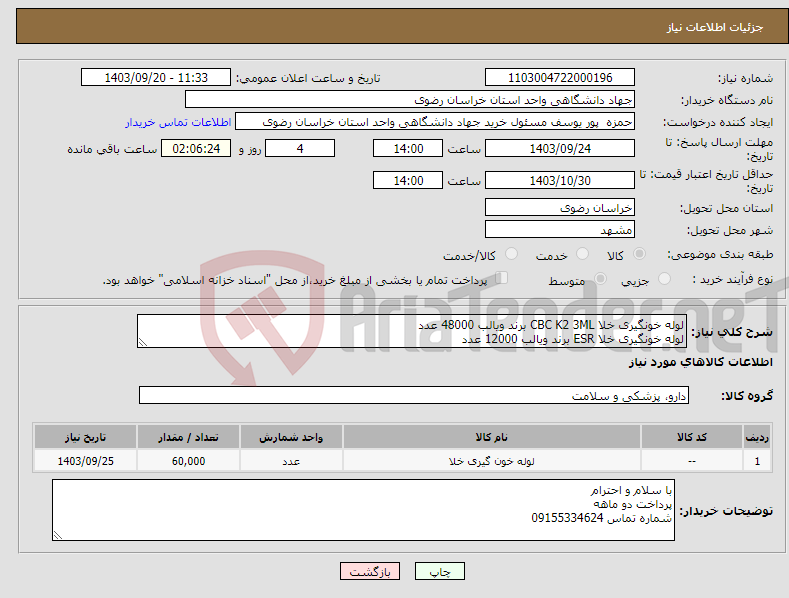789x598 pixels.
Task: Click the واحد شمارش column header
Action: point(291,437)
